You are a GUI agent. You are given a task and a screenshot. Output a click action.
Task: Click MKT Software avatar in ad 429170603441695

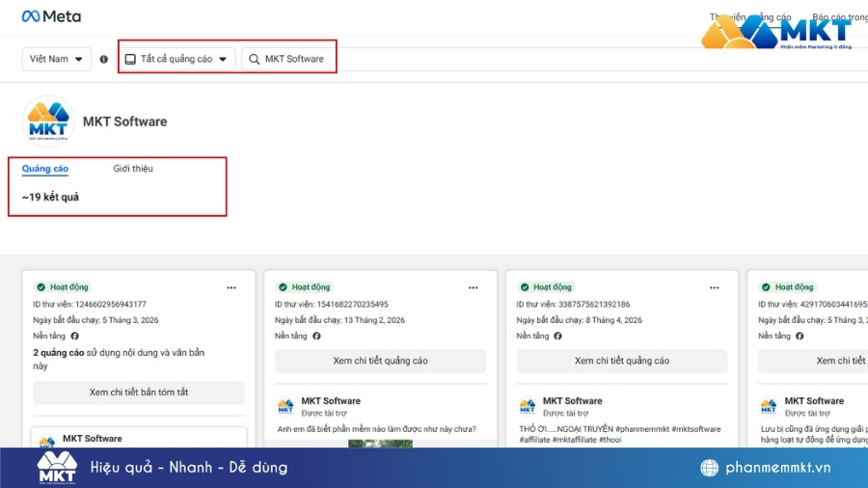(769, 407)
